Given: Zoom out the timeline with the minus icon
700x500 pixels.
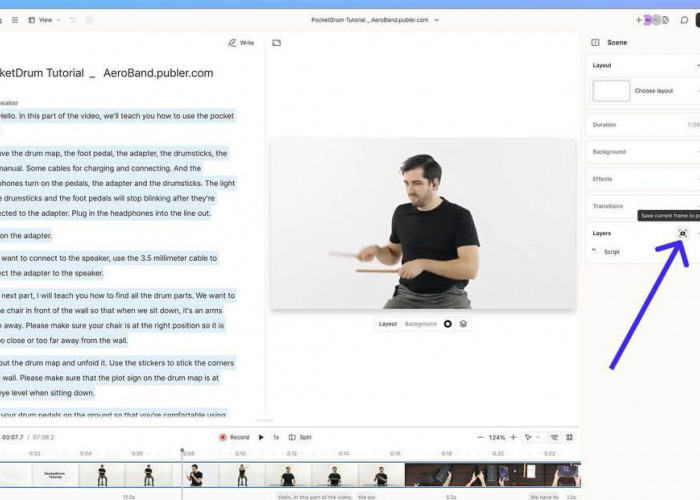Looking at the screenshot, I should 480,437.
